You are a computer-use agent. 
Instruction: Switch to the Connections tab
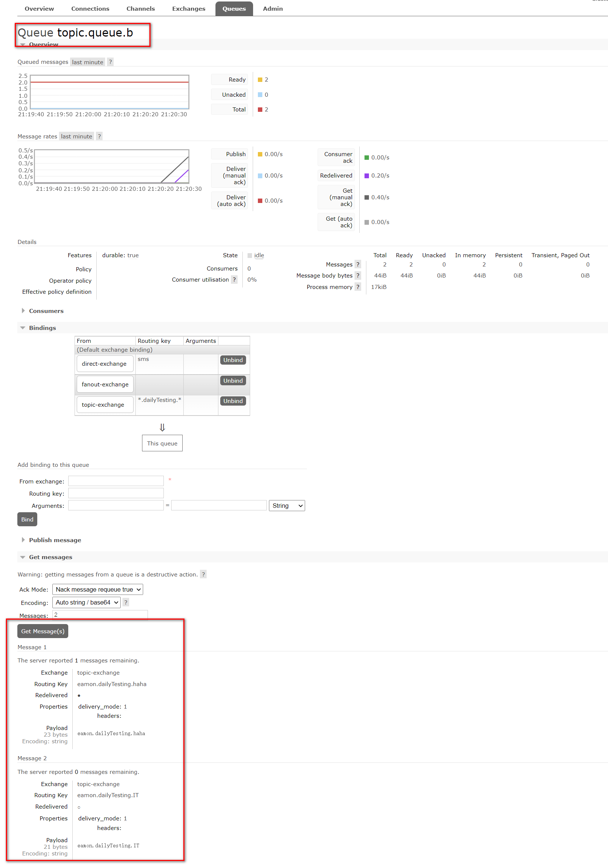[90, 9]
